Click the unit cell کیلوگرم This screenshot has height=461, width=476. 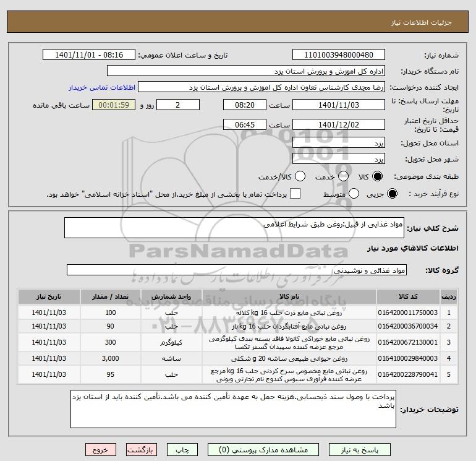(171, 342)
